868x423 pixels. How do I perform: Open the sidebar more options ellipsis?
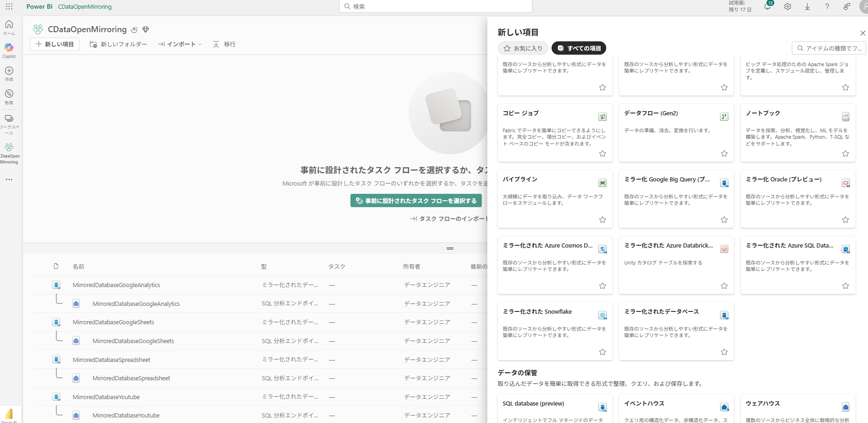(9, 180)
